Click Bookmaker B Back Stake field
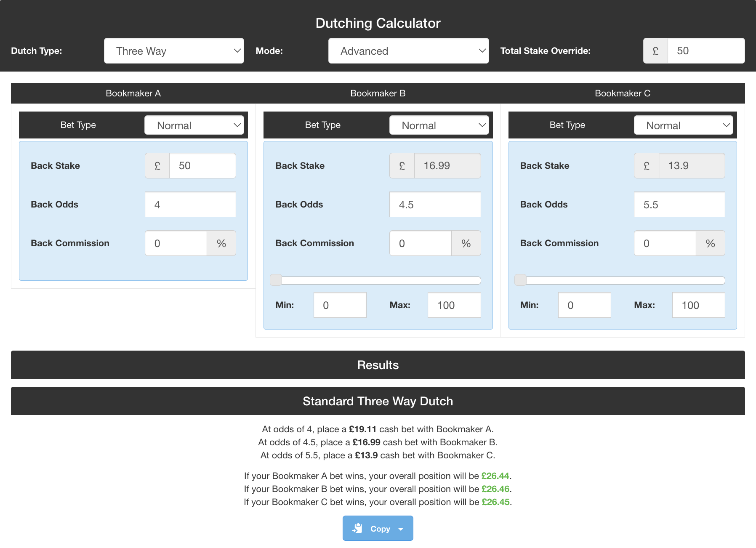Image resolution: width=756 pixels, height=548 pixels. pos(447,166)
